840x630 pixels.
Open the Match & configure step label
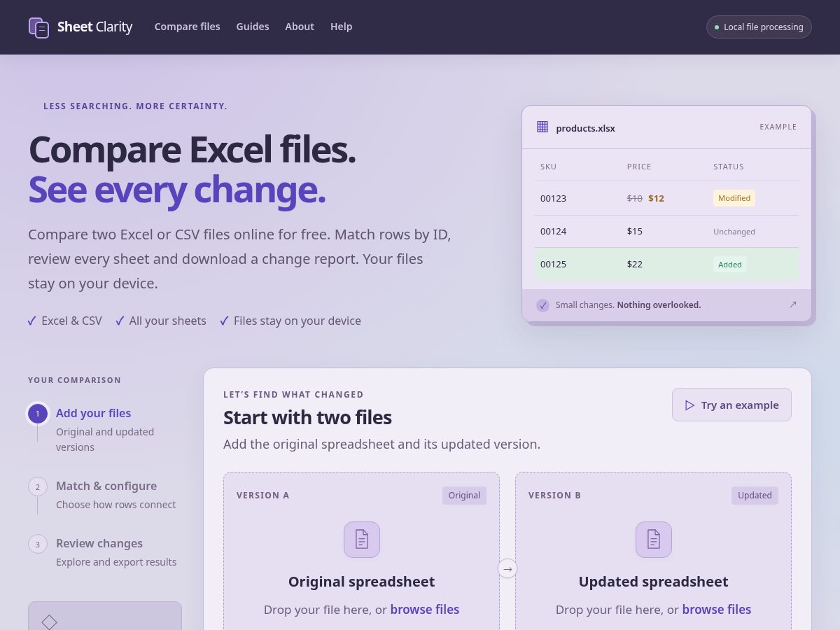coord(106,486)
